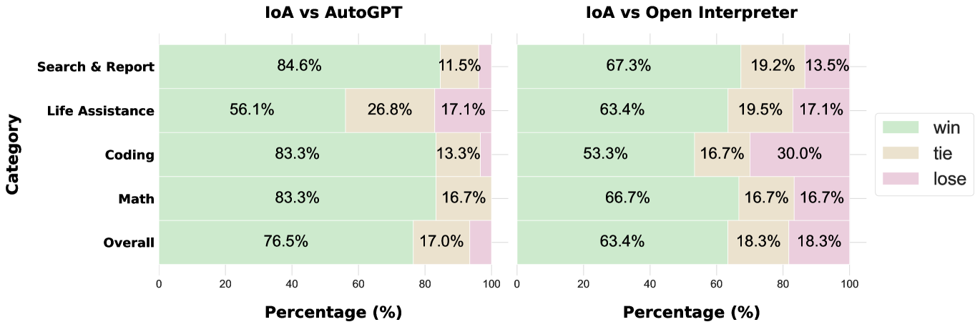Click the tan tie legend swatch

(902, 153)
